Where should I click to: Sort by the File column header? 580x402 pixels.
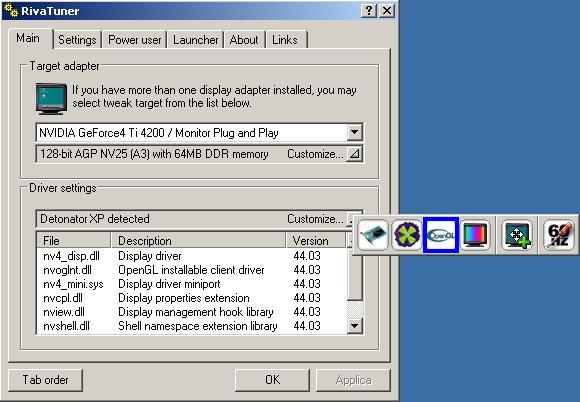tap(74, 241)
